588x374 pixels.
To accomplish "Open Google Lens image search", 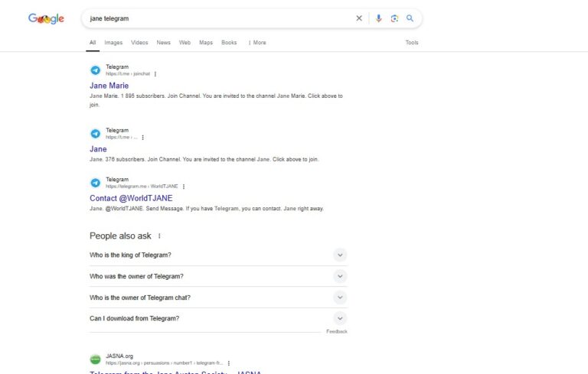I will click(x=394, y=18).
